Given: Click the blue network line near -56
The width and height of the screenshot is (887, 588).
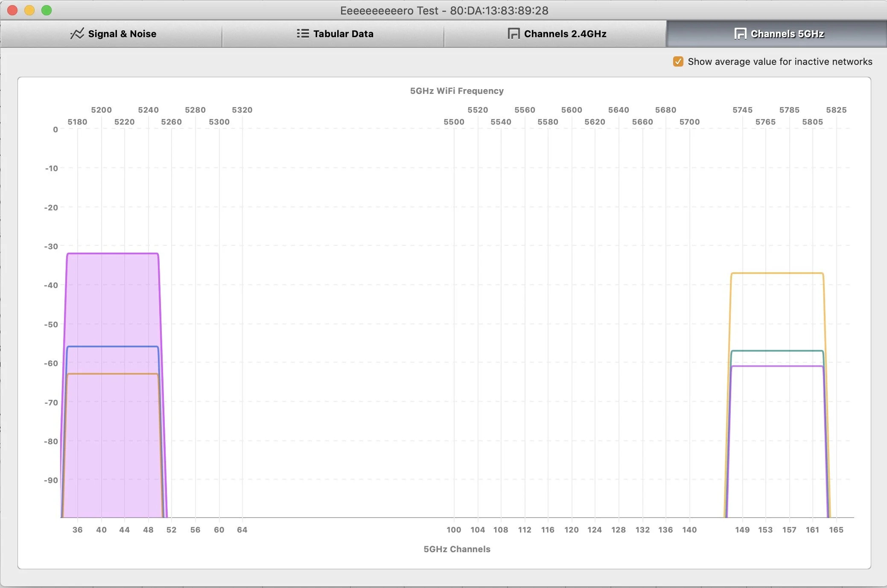Looking at the screenshot, I should 113,346.
